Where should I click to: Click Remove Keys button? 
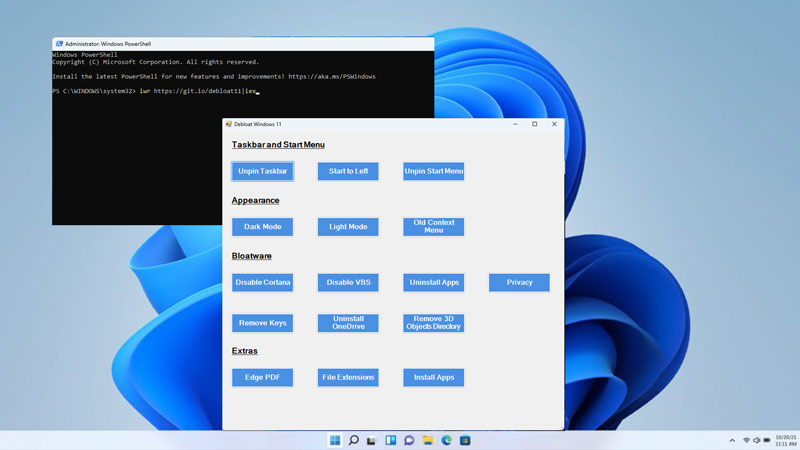click(262, 323)
